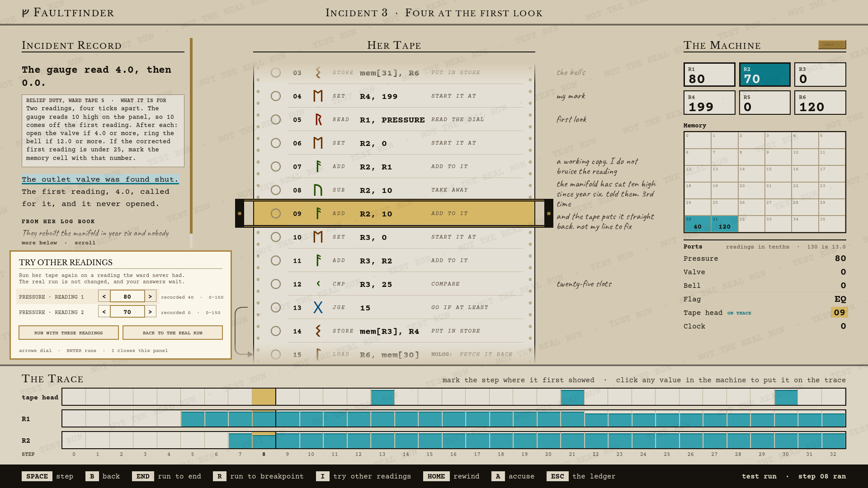Screen dimensions: 868x488
Task: Set breakpoint circle on line 12
Action: 276,284
